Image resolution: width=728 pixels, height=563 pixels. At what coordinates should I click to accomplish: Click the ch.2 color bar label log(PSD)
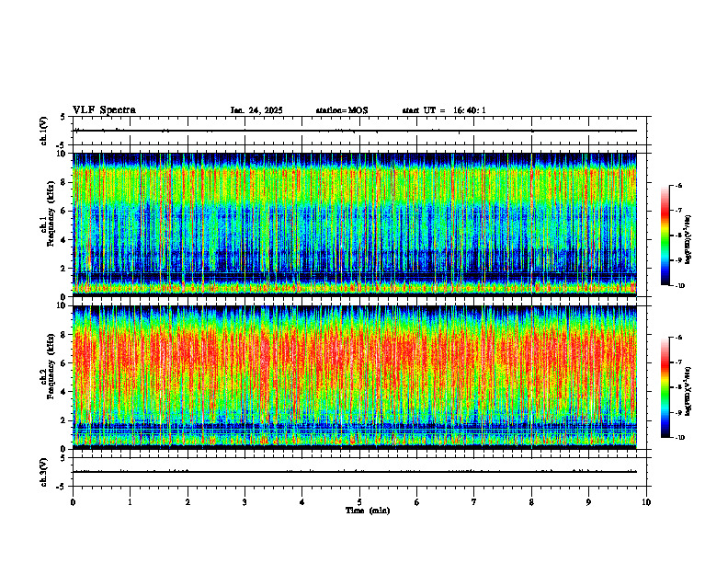(x=688, y=391)
